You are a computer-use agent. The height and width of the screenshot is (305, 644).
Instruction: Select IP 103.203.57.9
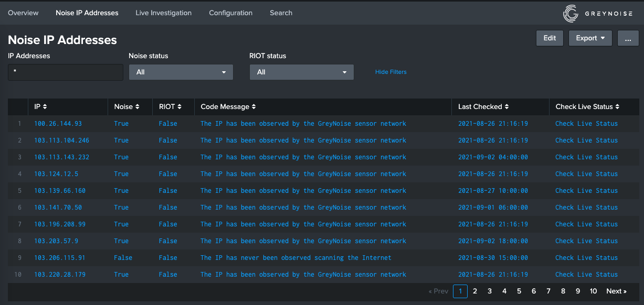tap(56, 241)
